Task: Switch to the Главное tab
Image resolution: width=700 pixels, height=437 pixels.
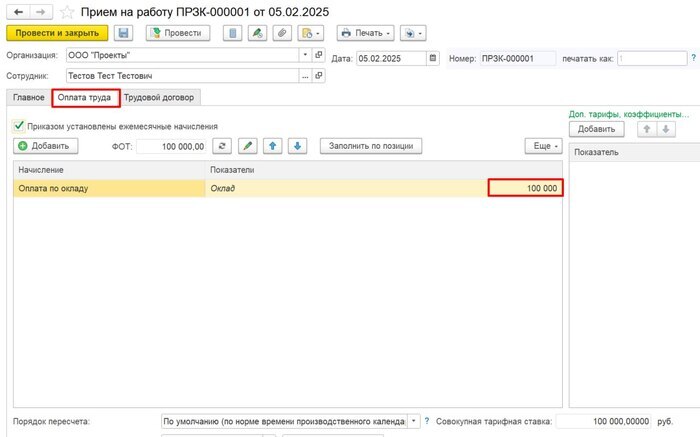Action: point(29,97)
